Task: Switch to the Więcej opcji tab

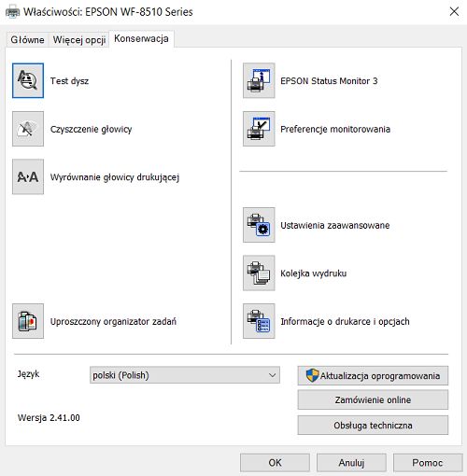Action: click(x=79, y=40)
